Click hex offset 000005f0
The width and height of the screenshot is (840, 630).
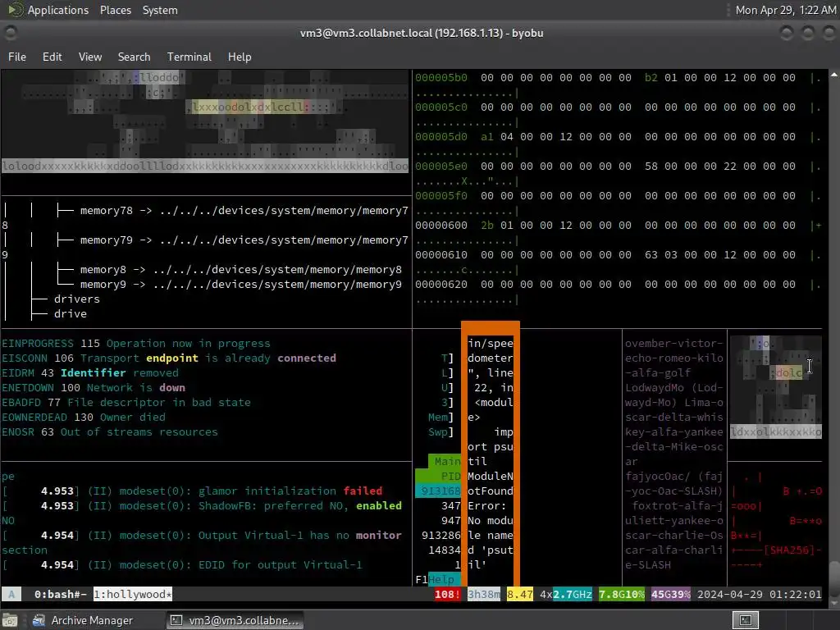441,195
